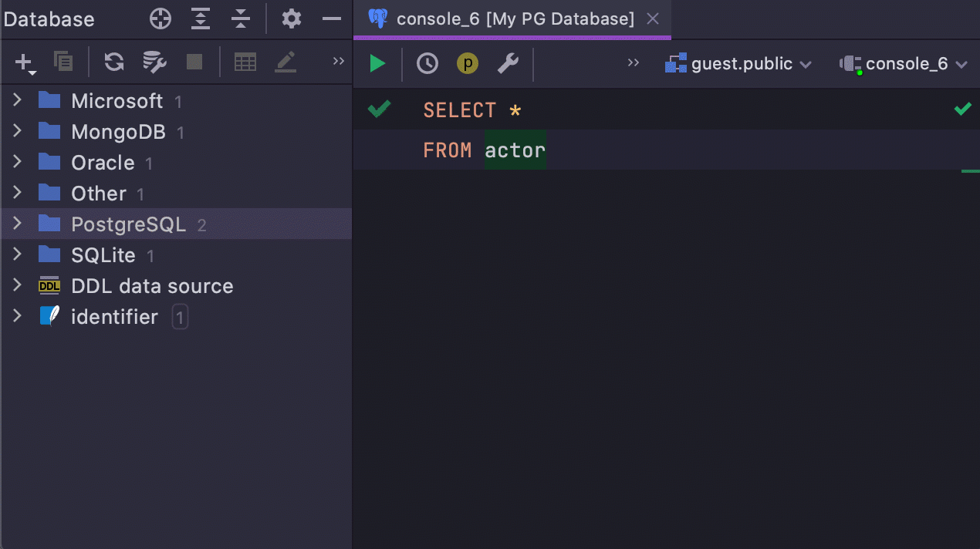Close the console_6 editor tab
The width and height of the screenshot is (980, 549).
coord(653,19)
